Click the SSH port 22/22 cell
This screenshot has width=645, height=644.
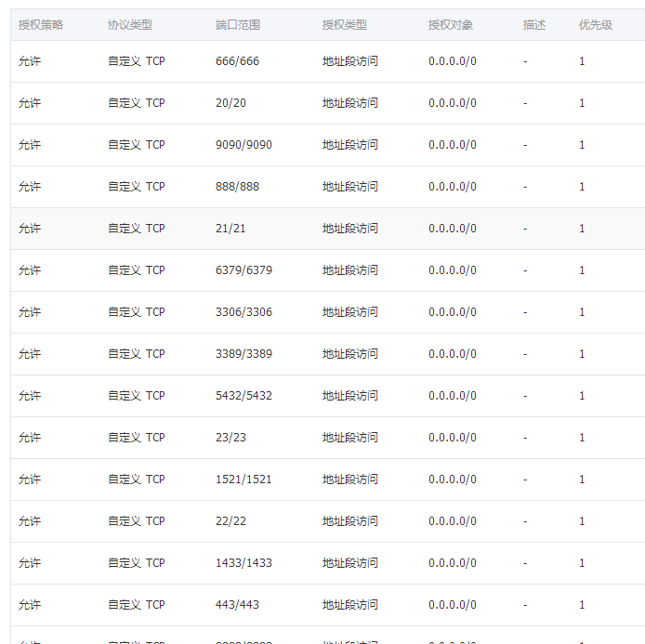(230, 521)
